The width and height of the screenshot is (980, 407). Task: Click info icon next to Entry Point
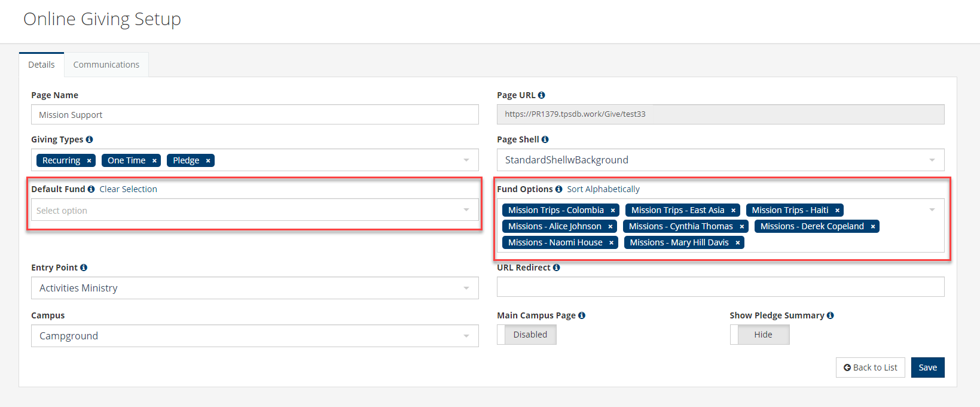click(x=84, y=268)
